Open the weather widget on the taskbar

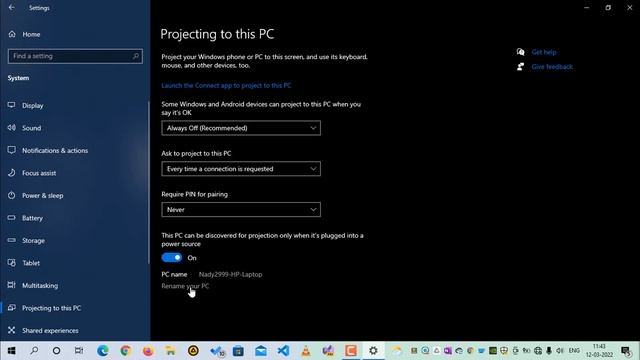coord(396,351)
